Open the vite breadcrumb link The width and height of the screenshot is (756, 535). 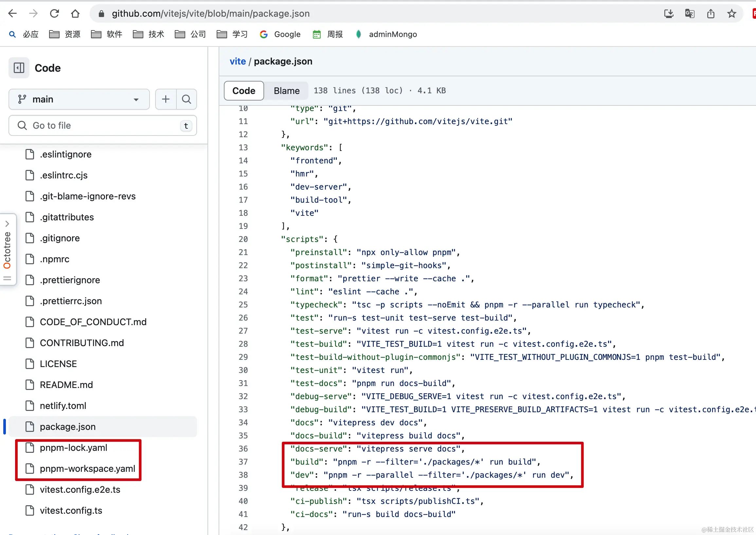[x=238, y=61]
